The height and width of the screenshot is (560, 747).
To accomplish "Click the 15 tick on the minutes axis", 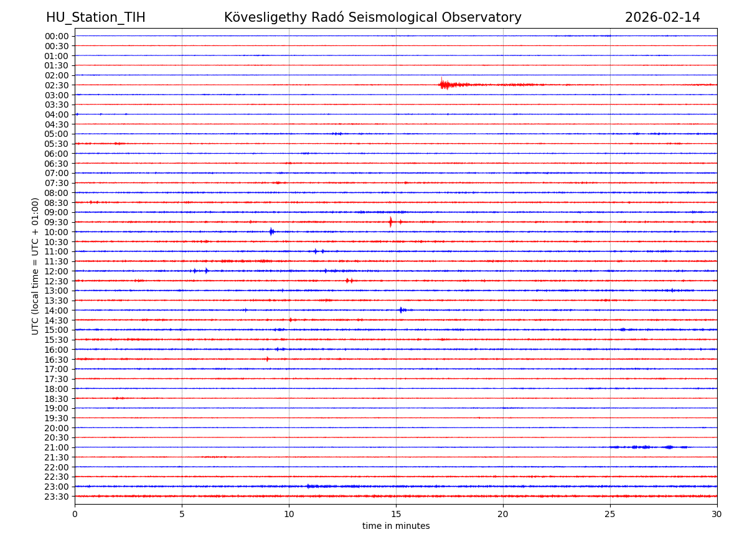I will [396, 514].
